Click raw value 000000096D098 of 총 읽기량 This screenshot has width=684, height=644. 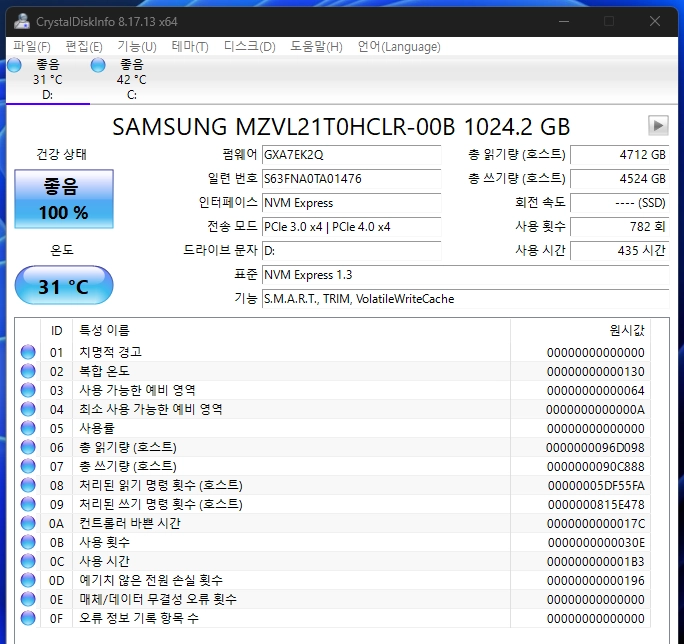click(595, 447)
